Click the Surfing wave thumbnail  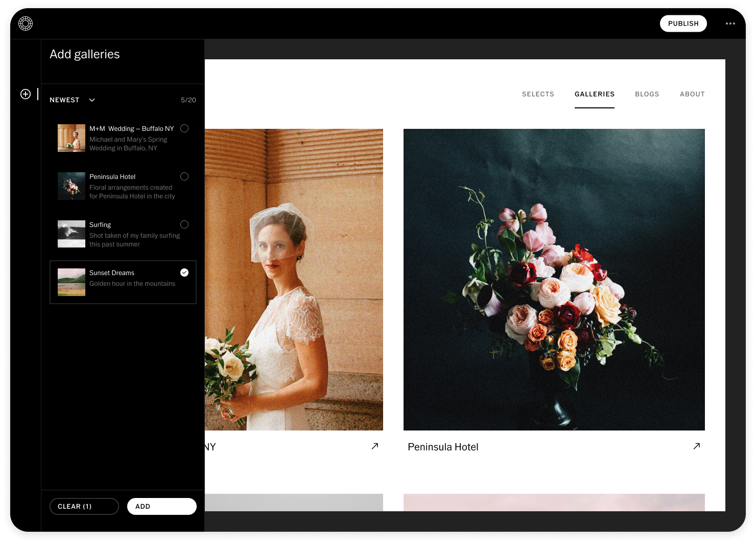click(x=72, y=234)
